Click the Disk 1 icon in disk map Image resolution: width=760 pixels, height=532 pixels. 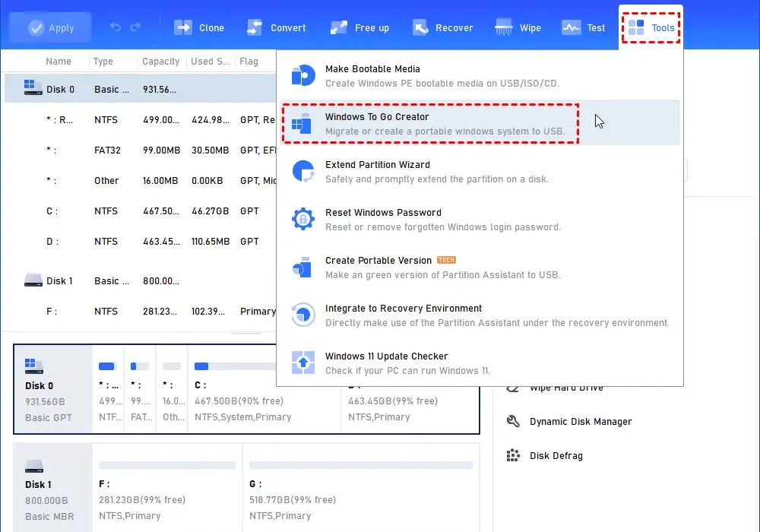click(34, 466)
